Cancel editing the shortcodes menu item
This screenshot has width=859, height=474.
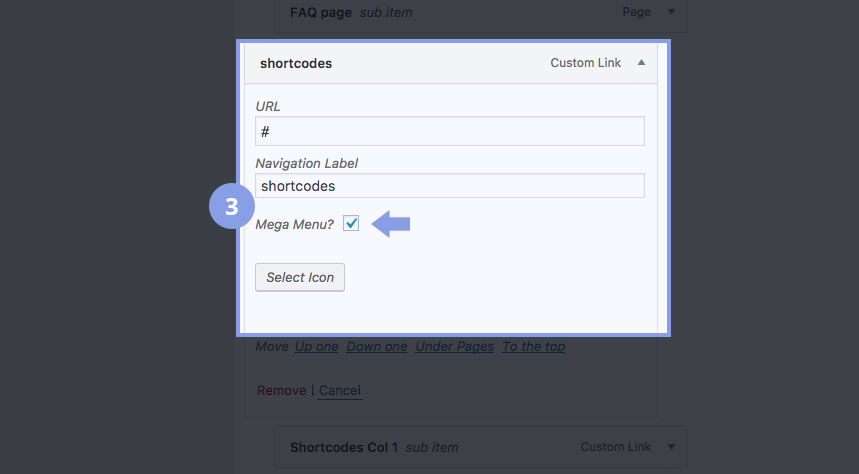[x=340, y=390]
